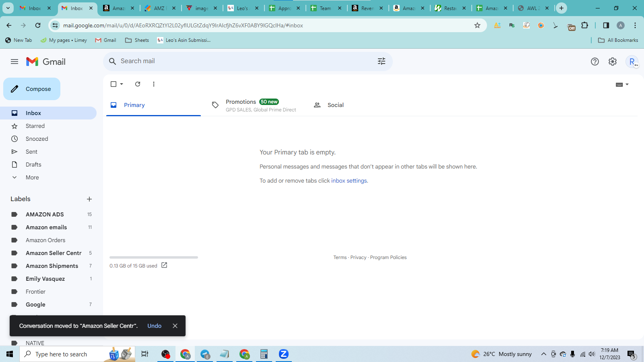Viewport: 644px width, 362px height.
Task: Click the Windows taskbar search box
Action: coord(77,354)
